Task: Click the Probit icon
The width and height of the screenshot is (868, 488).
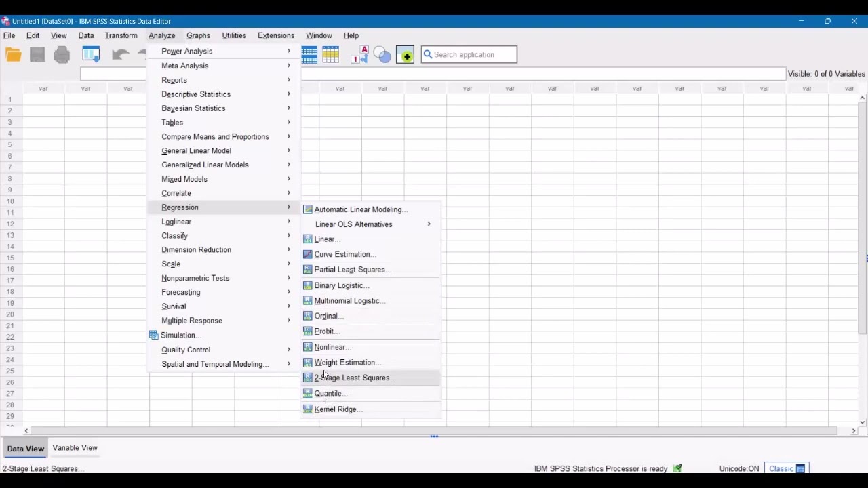Action: pyautogui.click(x=308, y=331)
